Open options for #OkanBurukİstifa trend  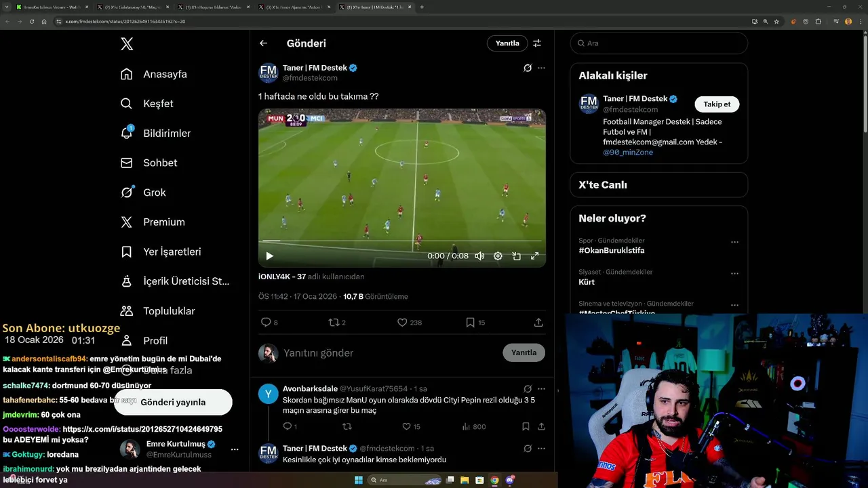(x=734, y=242)
